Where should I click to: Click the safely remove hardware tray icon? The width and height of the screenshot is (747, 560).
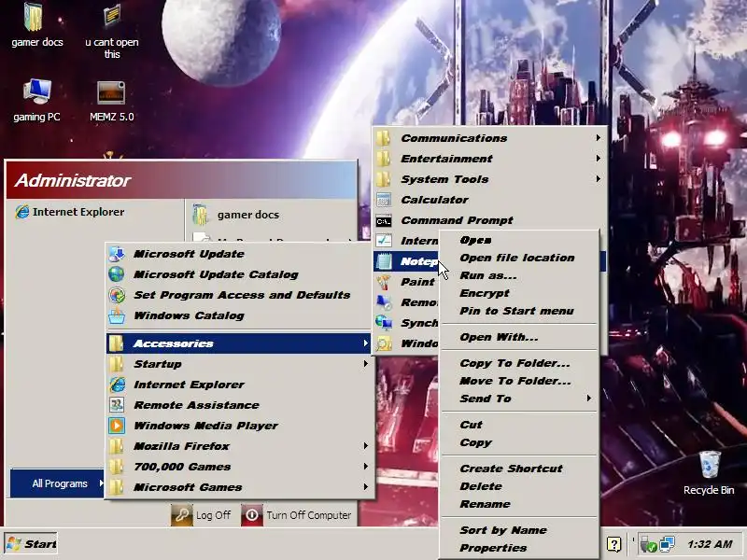(648, 544)
